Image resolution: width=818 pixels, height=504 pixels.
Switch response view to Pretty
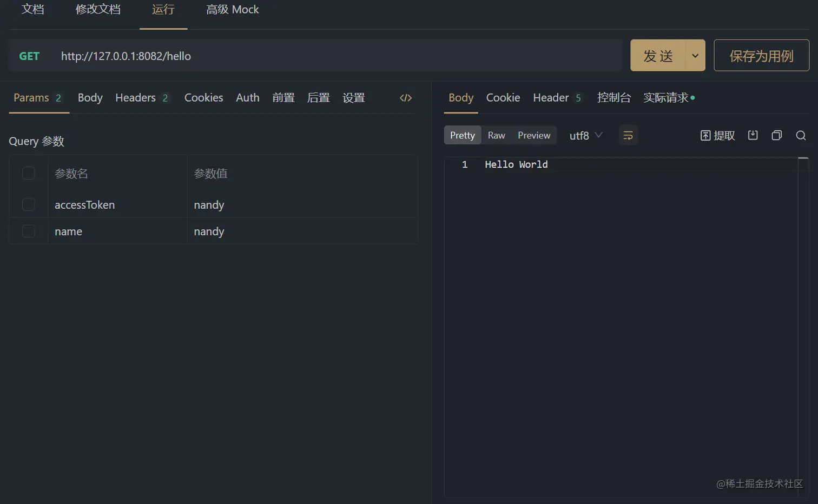463,135
